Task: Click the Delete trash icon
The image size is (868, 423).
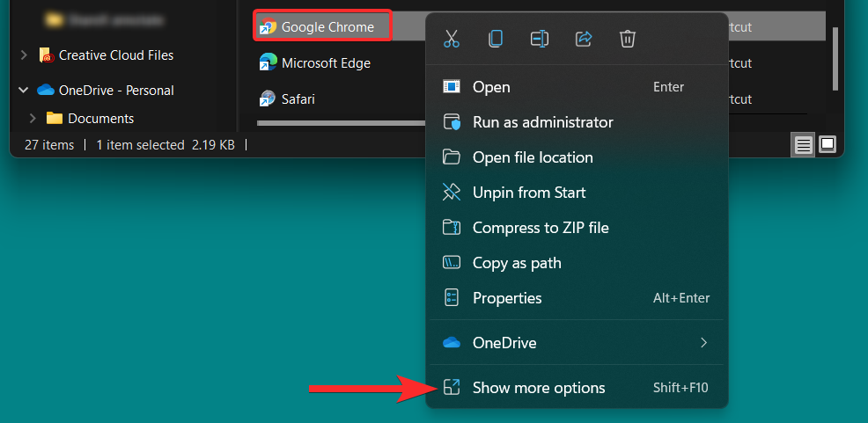Action: (x=628, y=39)
